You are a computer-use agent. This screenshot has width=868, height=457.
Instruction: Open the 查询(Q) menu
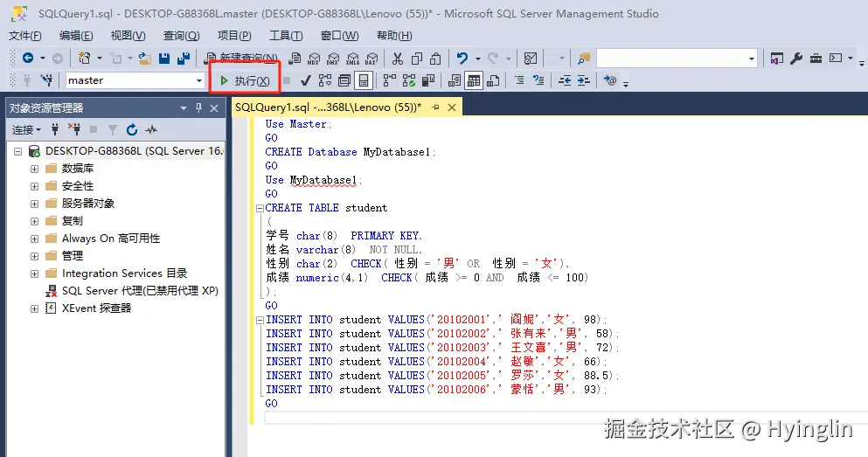(x=181, y=36)
